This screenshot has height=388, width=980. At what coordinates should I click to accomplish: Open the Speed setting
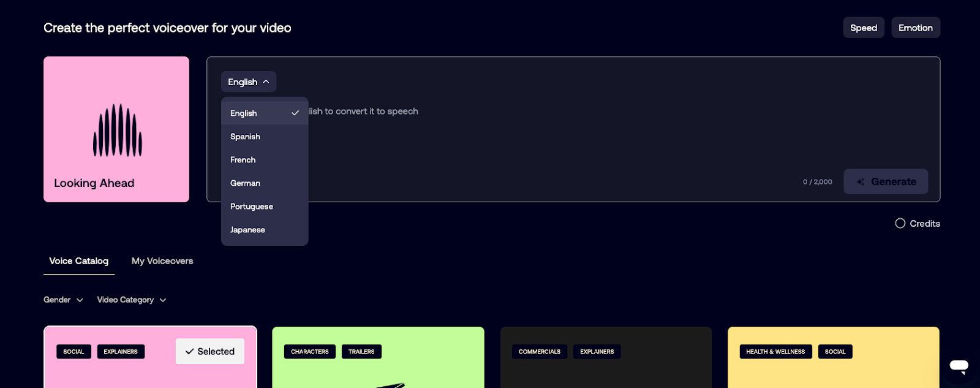864,28
